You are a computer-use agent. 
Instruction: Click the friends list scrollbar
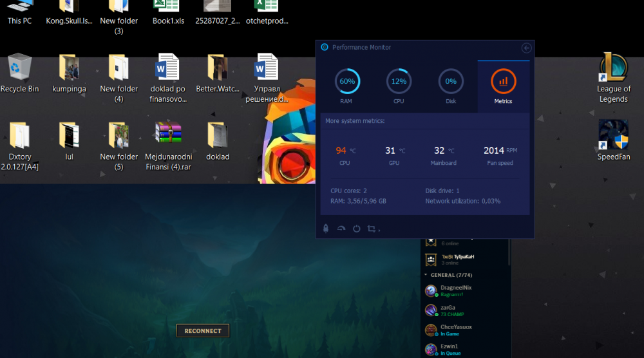coord(509,252)
